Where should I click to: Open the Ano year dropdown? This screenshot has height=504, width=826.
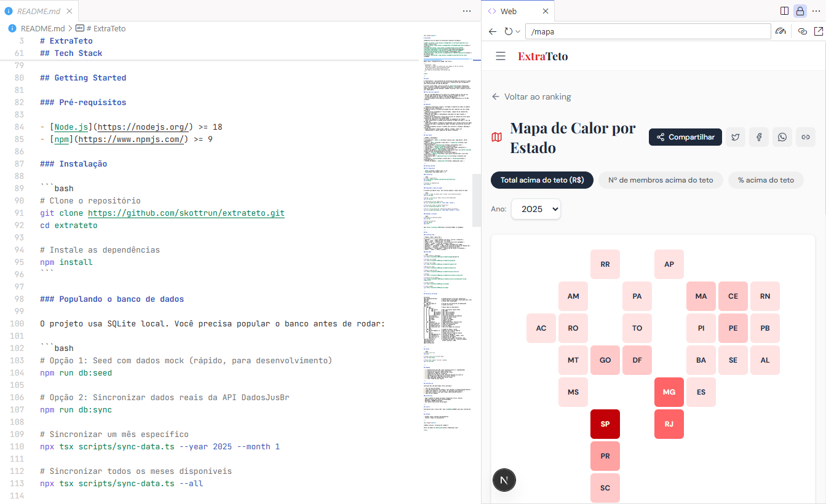[536, 209]
